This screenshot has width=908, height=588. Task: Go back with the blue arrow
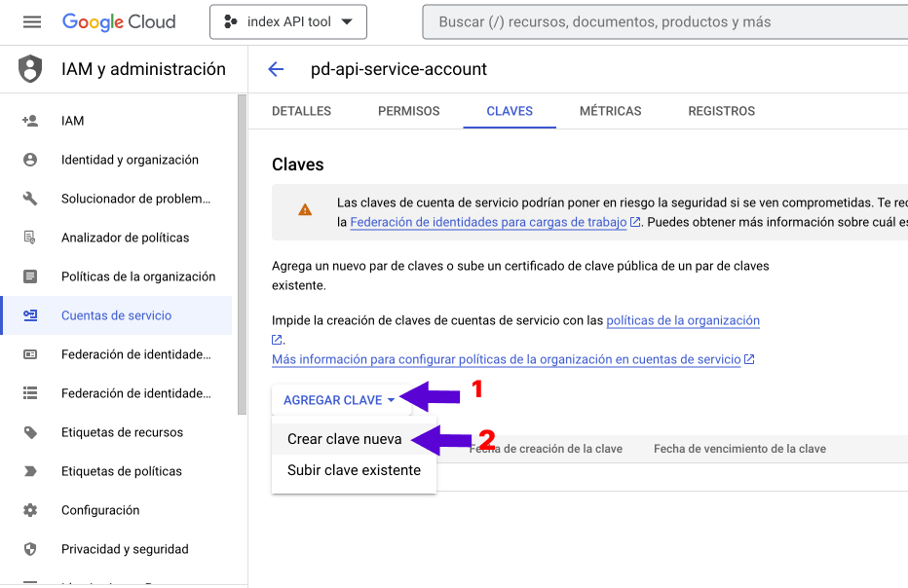(276, 69)
